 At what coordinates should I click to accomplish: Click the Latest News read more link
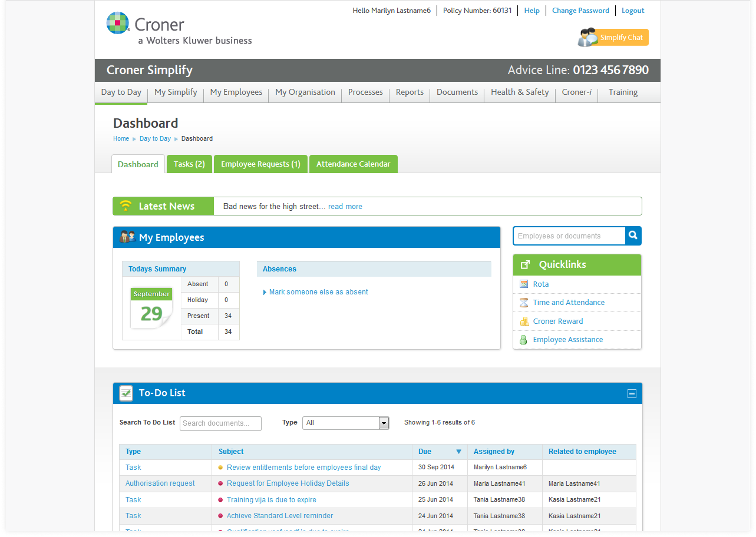click(x=345, y=207)
